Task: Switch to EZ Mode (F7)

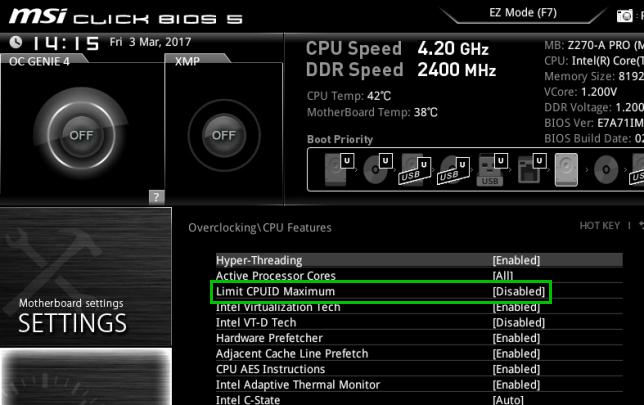Action: (x=523, y=13)
